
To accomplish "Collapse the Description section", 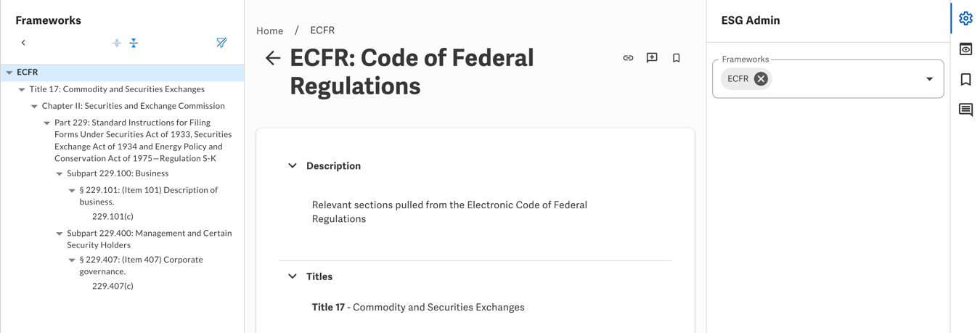I will 293,166.
